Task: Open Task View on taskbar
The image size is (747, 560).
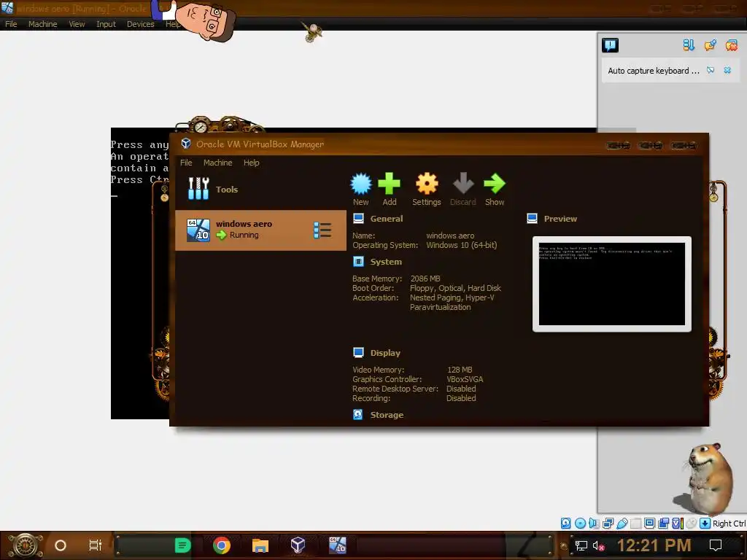Action: [x=96, y=545]
